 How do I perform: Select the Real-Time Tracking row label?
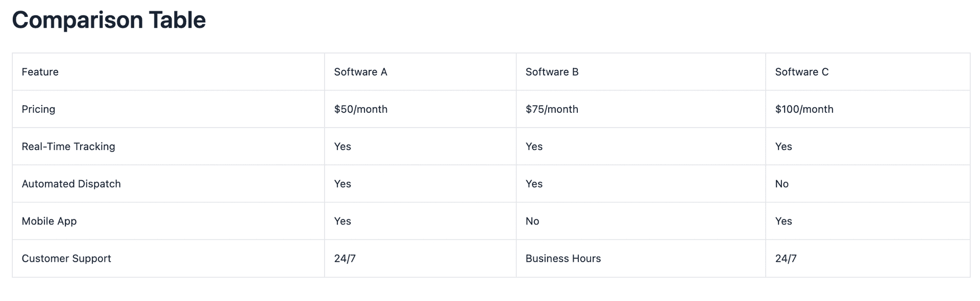tap(168, 146)
